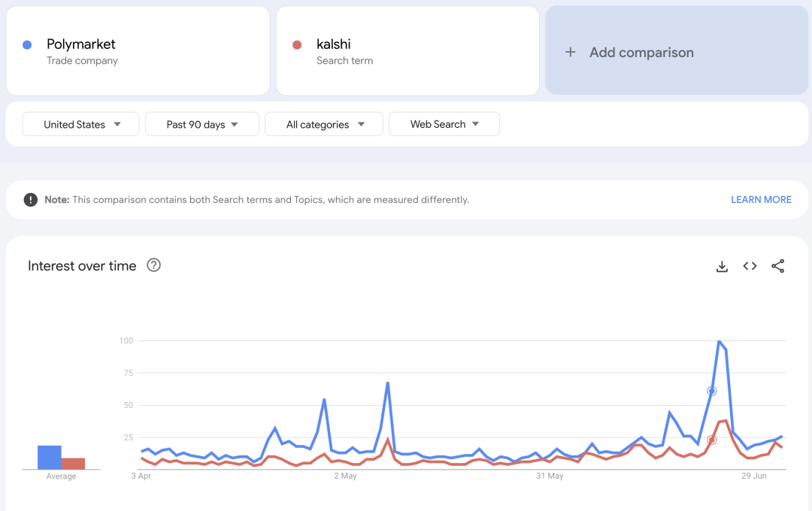Image resolution: width=812 pixels, height=511 pixels.
Task: Click the embed code icon
Action: (750, 266)
